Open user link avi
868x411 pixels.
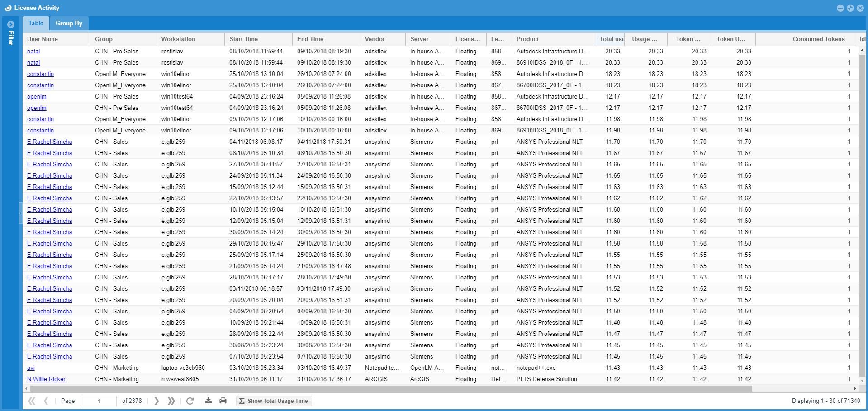pyautogui.click(x=31, y=368)
